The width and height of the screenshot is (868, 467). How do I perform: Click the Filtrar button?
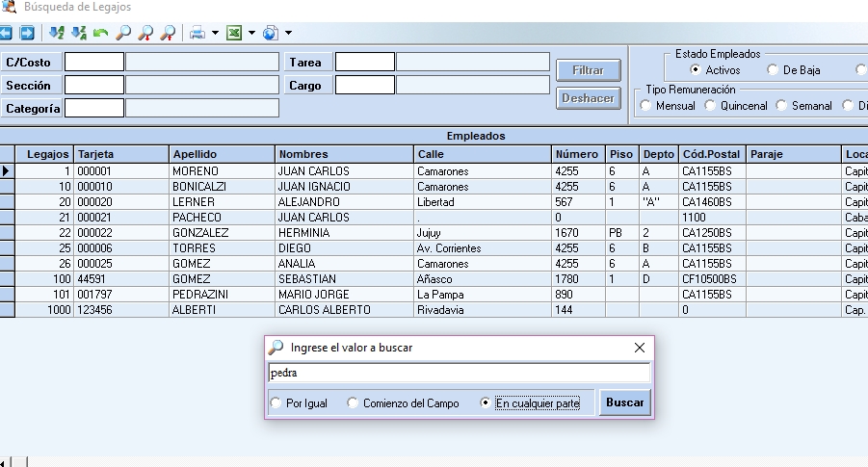[588, 70]
